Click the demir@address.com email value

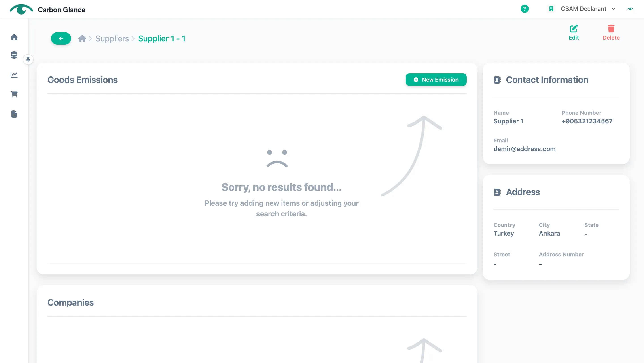(524, 149)
